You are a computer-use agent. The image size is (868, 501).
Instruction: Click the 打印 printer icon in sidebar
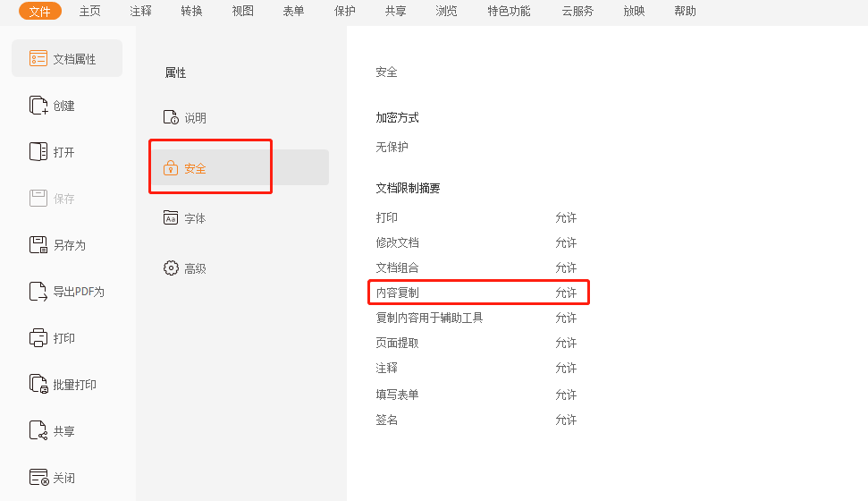pos(38,338)
